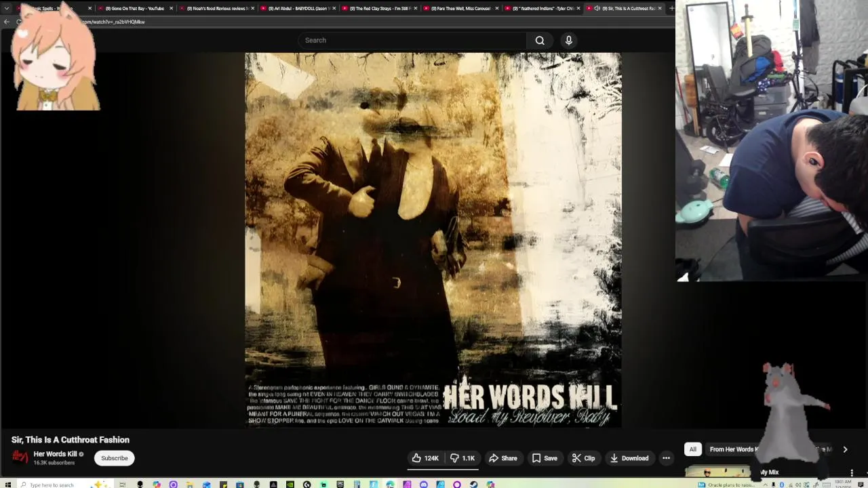Close the Noah's food Reviews tab
868x488 pixels.
point(252,8)
